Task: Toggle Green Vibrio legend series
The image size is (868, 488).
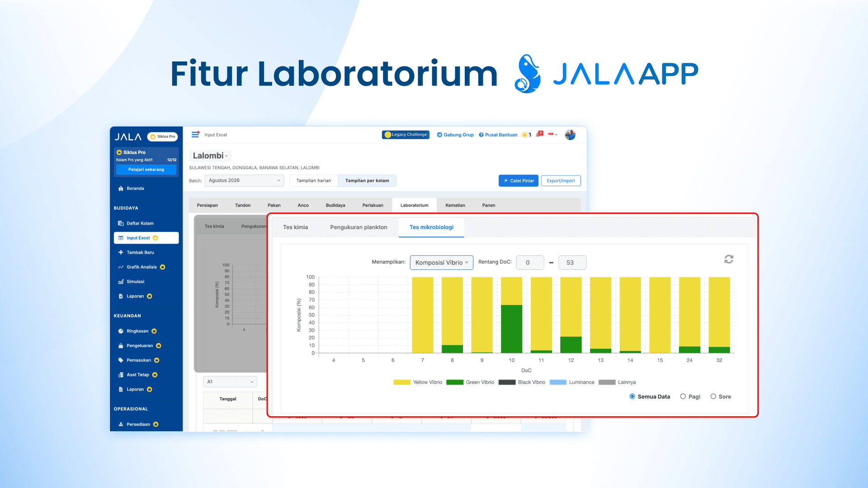Action: [x=470, y=382]
